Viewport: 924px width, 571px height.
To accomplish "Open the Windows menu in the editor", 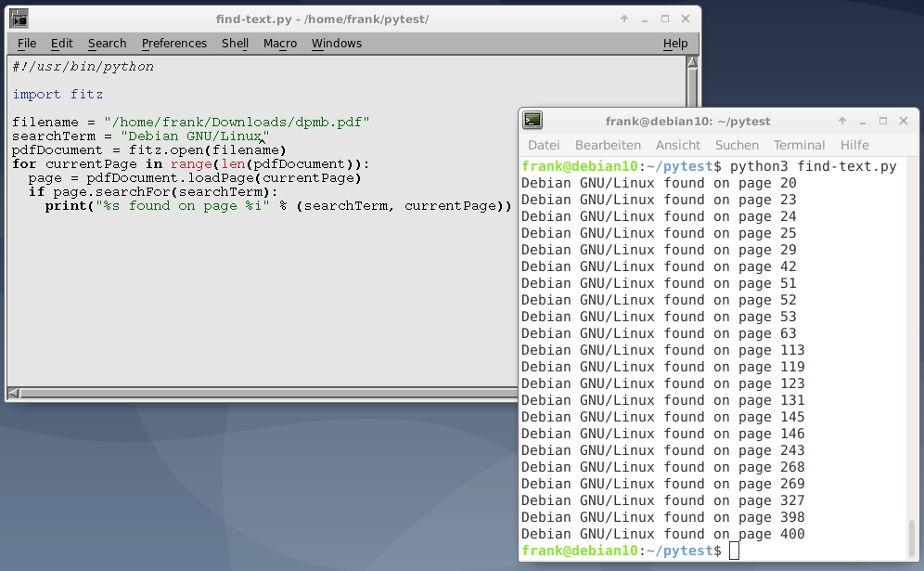I will tap(336, 43).
